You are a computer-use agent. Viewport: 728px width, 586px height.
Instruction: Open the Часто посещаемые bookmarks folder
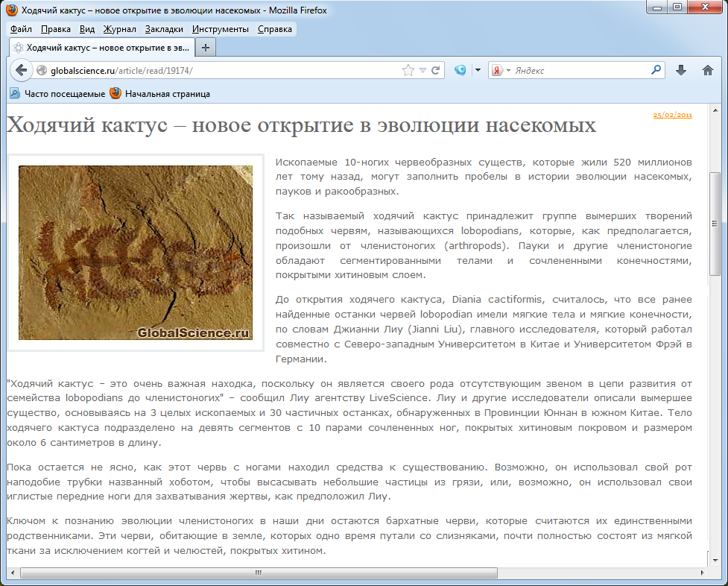[57, 94]
